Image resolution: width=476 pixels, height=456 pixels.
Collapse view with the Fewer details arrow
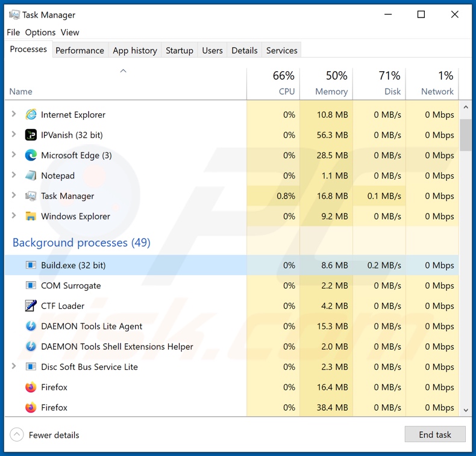17,435
